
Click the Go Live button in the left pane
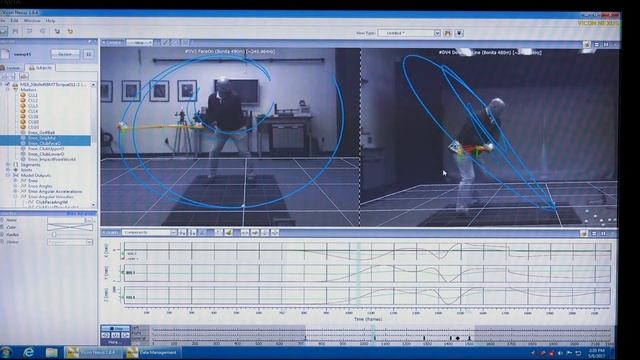pos(65,54)
